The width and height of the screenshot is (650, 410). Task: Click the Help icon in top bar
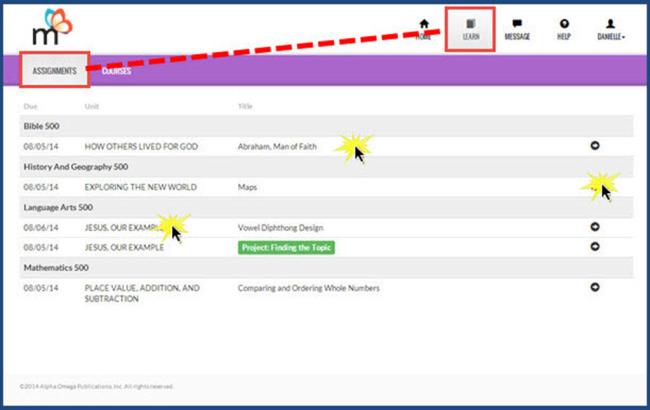tap(564, 24)
